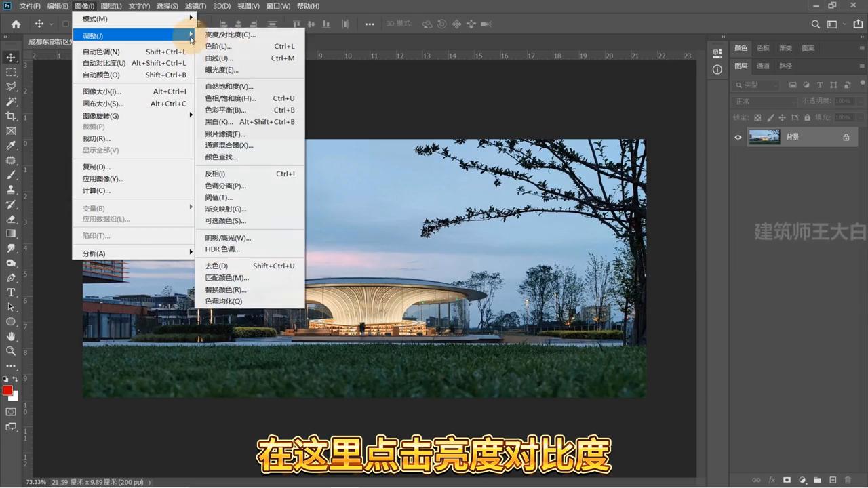Switch to the 通道 tab
Viewport: 868px width, 488px height.
click(x=763, y=66)
